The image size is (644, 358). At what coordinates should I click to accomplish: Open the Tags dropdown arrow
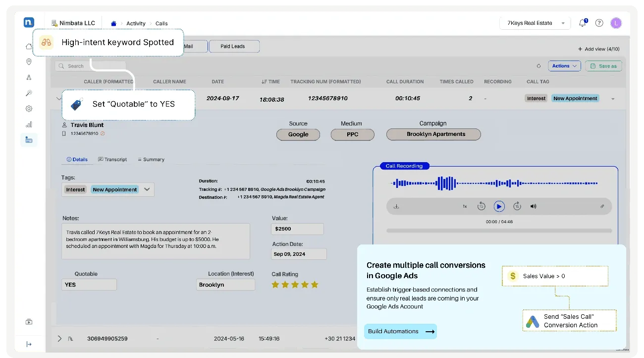tap(147, 189)
